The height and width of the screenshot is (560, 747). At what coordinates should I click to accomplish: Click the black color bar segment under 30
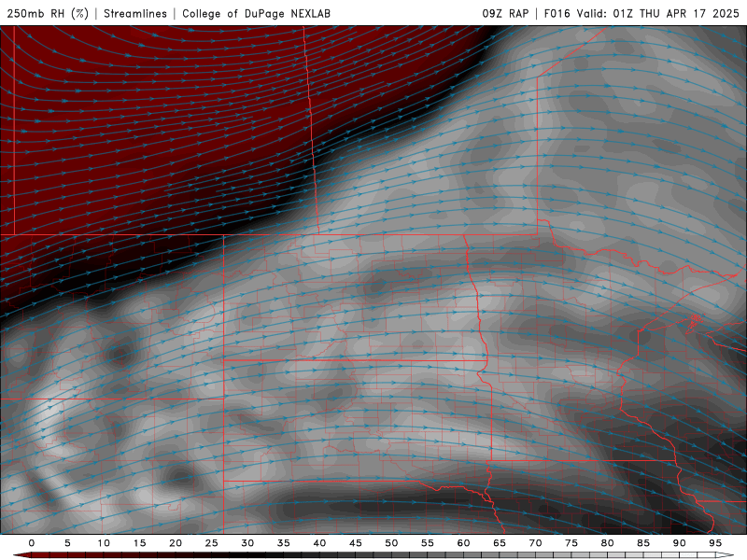click(x=247, y=555)
